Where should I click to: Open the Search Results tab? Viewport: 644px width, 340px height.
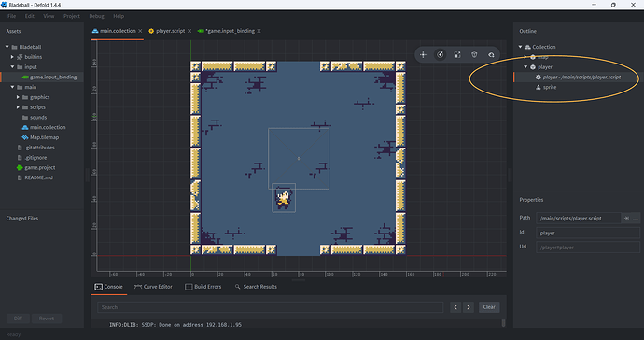[x=256, y=287]
